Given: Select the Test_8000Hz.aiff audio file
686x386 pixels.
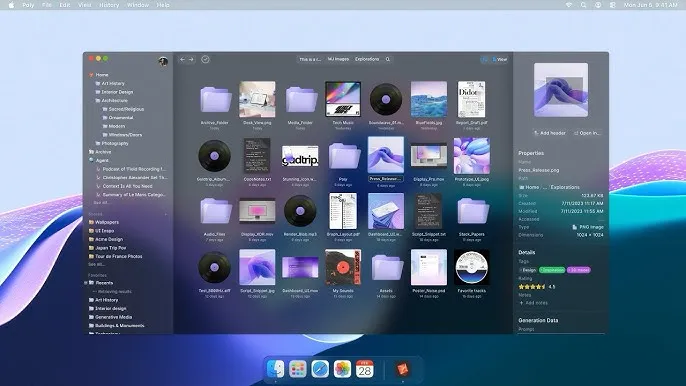Looking at the screenshot, I should [214, 267].
